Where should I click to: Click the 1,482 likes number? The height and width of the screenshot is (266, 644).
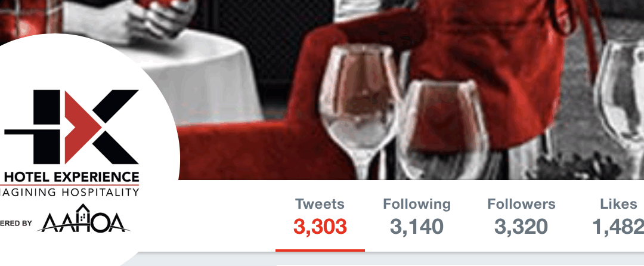click(x=618, y=227)
